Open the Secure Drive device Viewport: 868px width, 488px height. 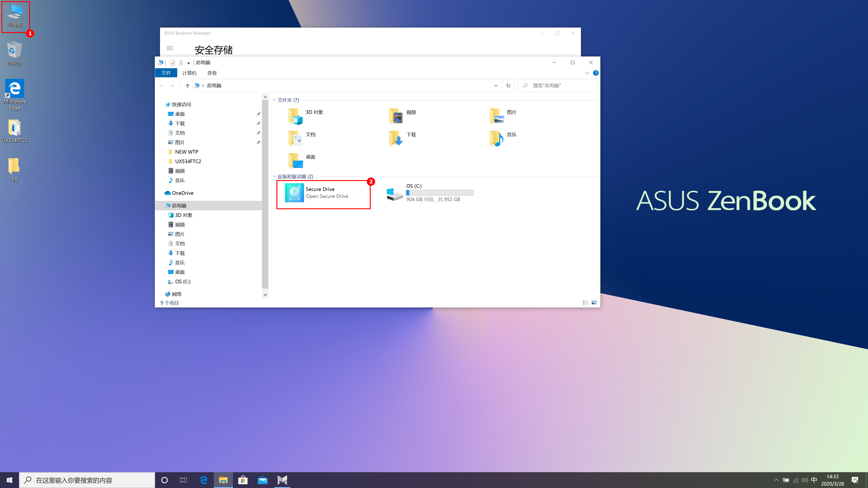[x=323, y=193]
